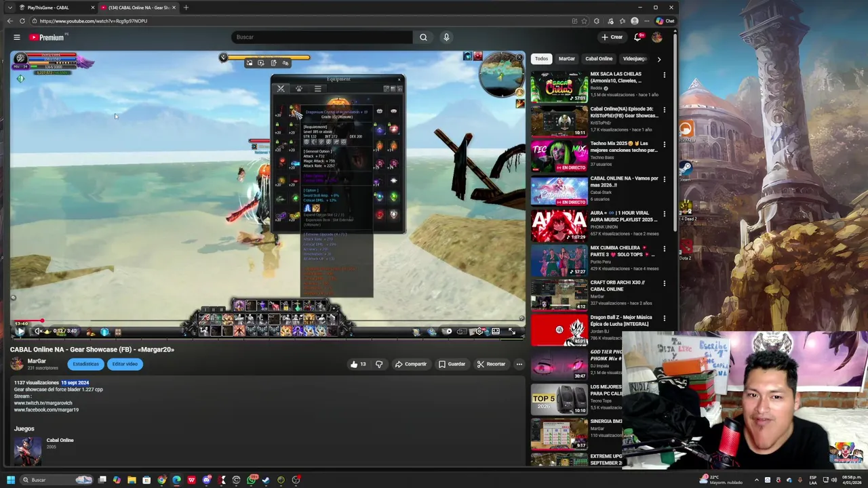
Task: Open twitch.tv/margarovich link in description
Action: click(x=43, y=403)
